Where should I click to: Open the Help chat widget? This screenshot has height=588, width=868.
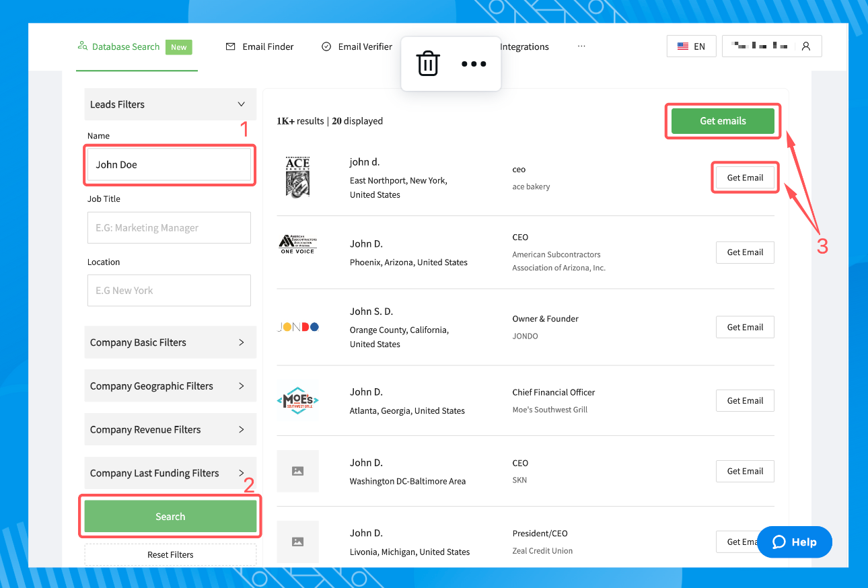click(794, 542)
